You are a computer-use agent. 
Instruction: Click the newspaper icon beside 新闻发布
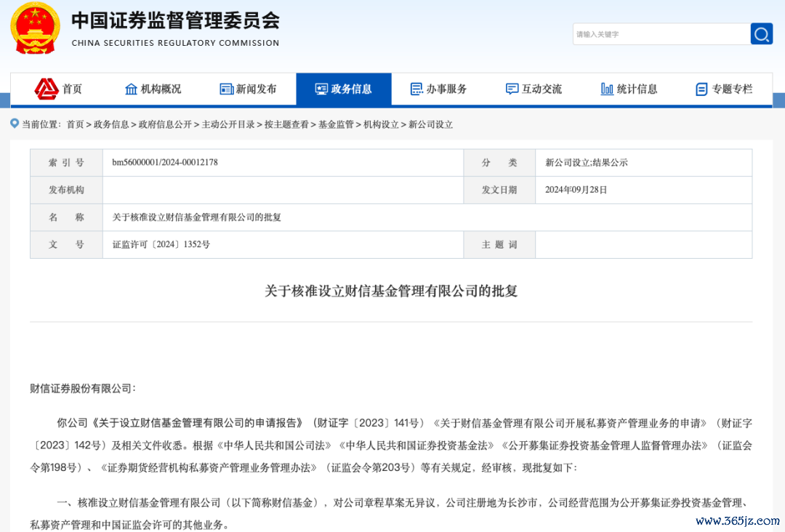click(226, 89)
